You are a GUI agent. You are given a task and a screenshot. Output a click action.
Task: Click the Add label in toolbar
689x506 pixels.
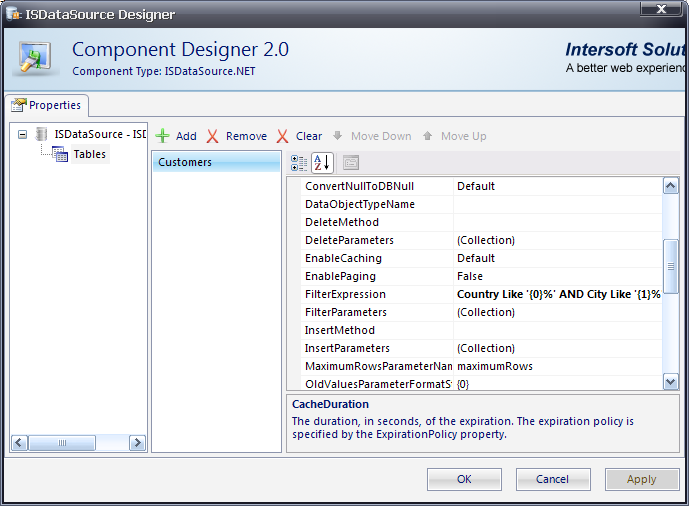(186, 136)
